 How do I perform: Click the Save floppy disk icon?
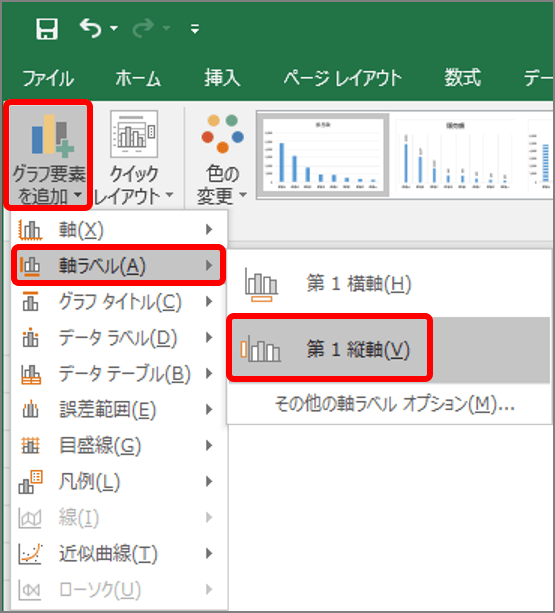pyautogui.click(x=47, y=29)
